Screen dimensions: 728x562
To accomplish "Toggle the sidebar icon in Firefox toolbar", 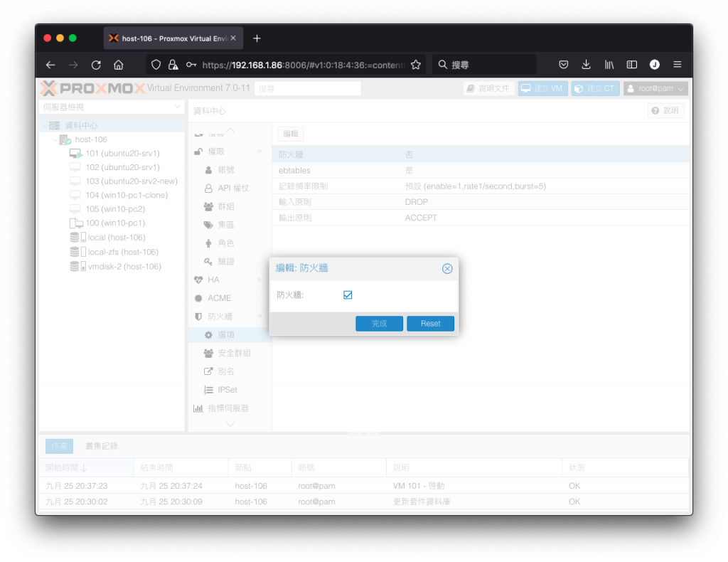I will pos(631,65).
